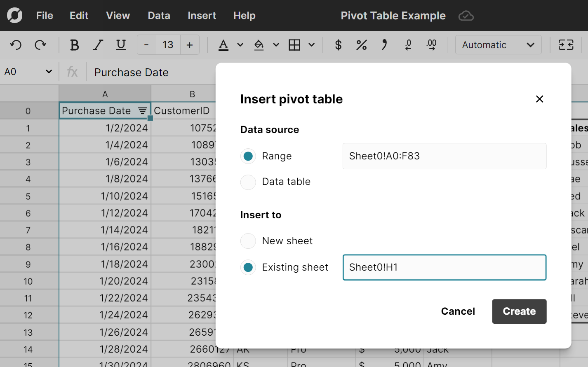
Task: Undo the last action
Action: pyautogui.click(x=16, y=45)
